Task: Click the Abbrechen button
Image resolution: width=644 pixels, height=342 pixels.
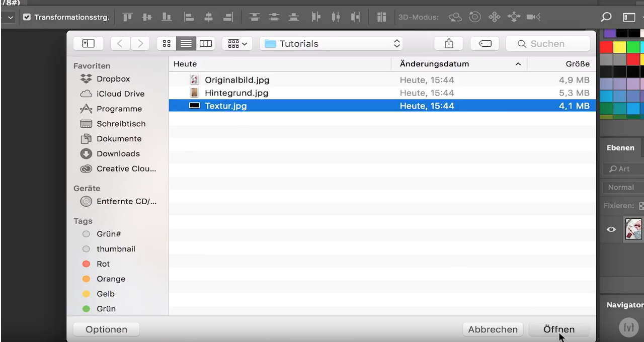Action: (493, 329)
